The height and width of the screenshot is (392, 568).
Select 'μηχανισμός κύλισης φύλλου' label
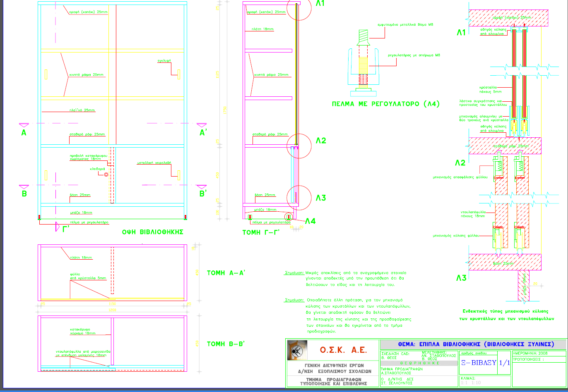tap(456, 235)
